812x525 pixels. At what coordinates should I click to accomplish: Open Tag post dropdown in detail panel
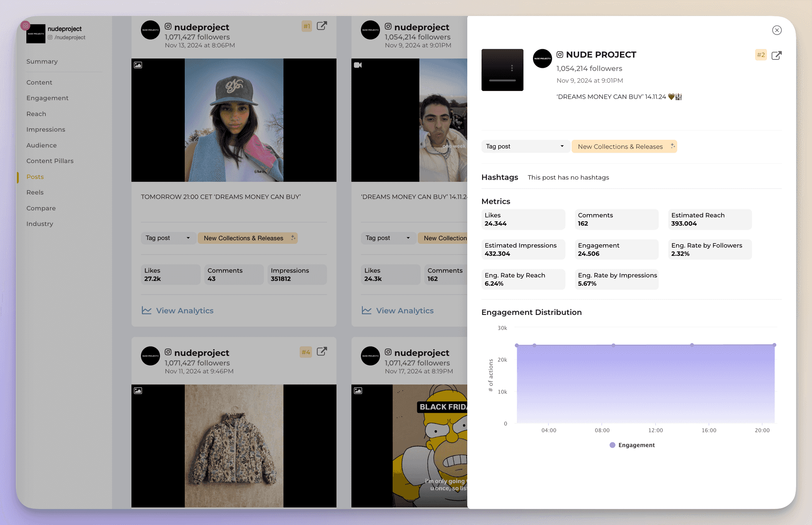(525, 146)
